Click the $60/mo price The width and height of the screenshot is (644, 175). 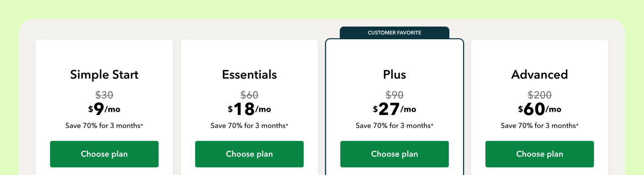coord(539,109)
